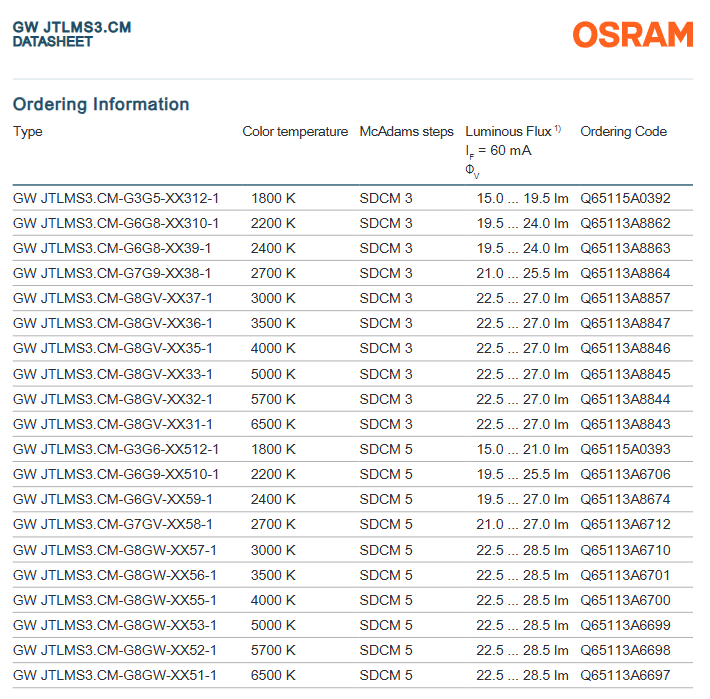The width and height of the screenshot is (710, 699).
Task: Click ordering code Q65113A6712
Action: click(625, 524)
